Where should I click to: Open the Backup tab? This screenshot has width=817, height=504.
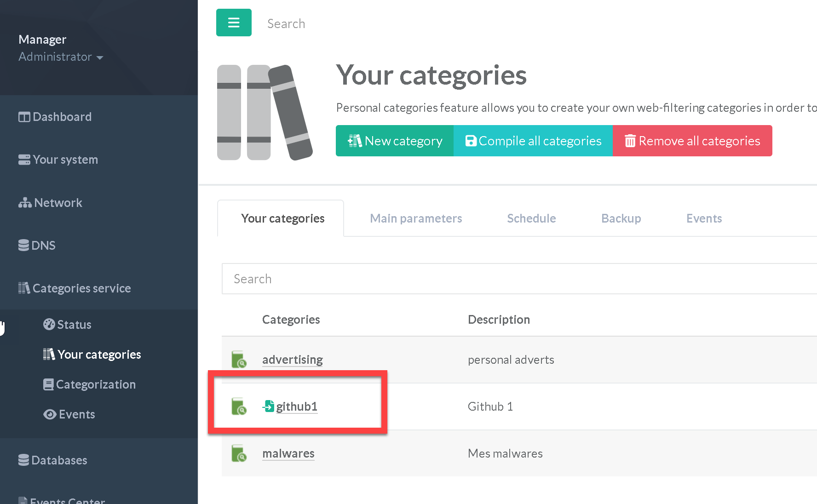click(621, 218)
